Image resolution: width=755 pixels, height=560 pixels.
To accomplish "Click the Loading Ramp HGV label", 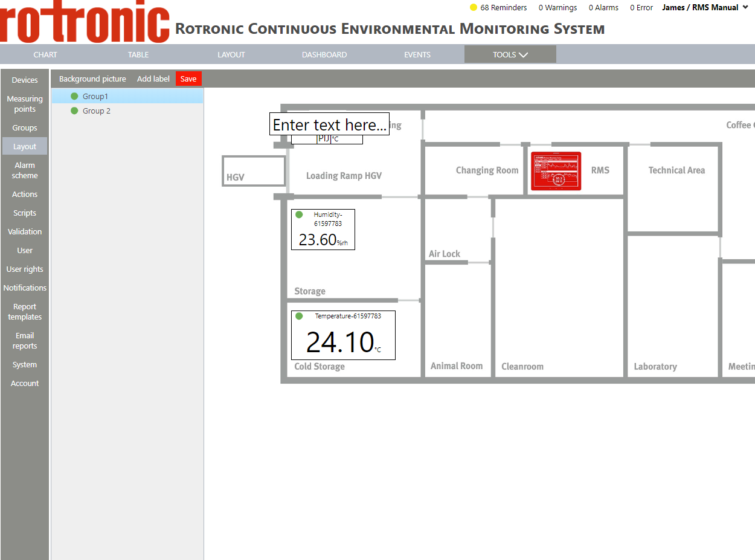I will tap(344, 176).
